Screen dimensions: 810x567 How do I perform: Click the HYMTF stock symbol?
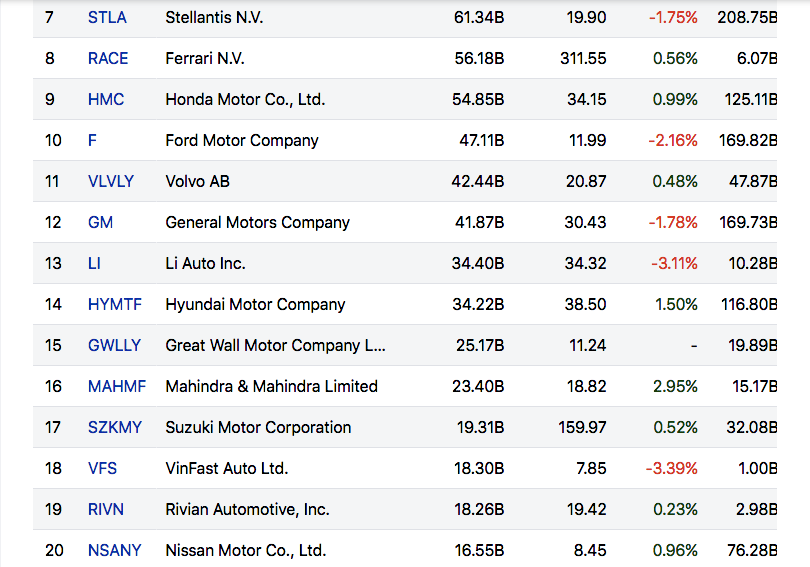tap(114, 305)
